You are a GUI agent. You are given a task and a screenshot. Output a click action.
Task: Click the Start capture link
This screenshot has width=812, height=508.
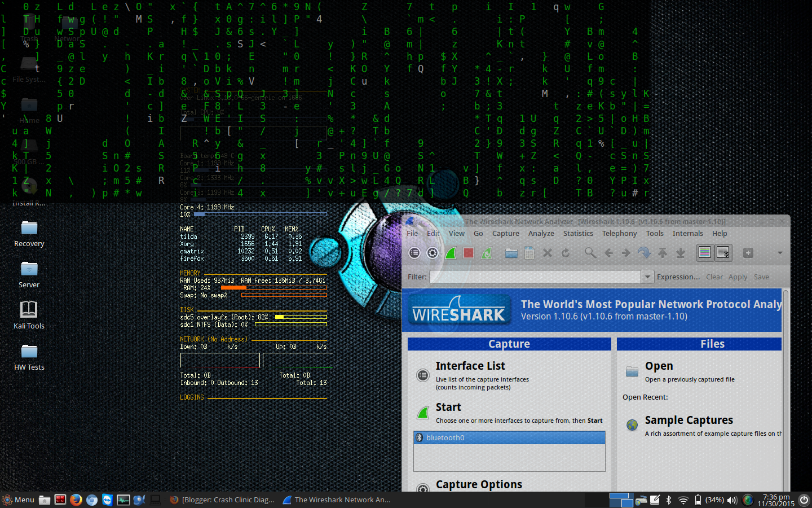point(448,407)
